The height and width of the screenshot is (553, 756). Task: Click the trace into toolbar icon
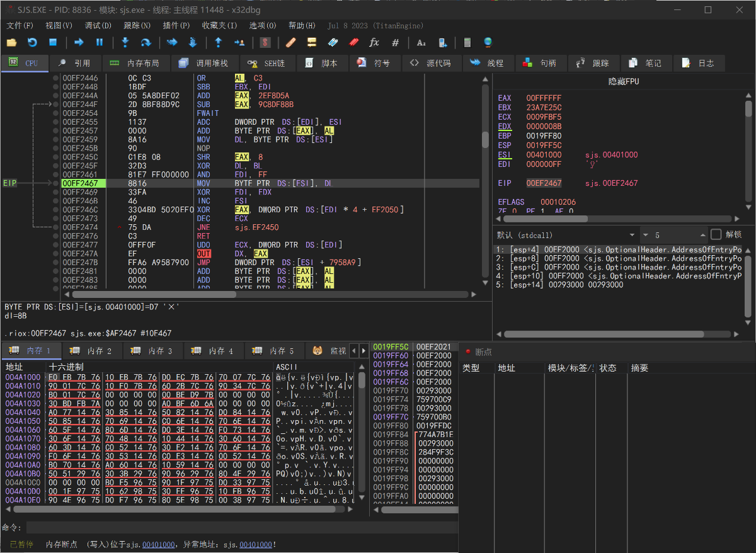pyautogui.click(x=172, y=42)
